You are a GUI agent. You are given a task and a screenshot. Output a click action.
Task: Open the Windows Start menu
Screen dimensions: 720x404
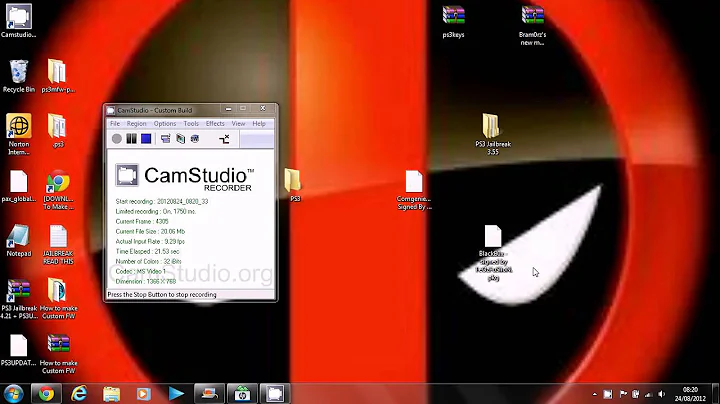(x=13, y=393)
